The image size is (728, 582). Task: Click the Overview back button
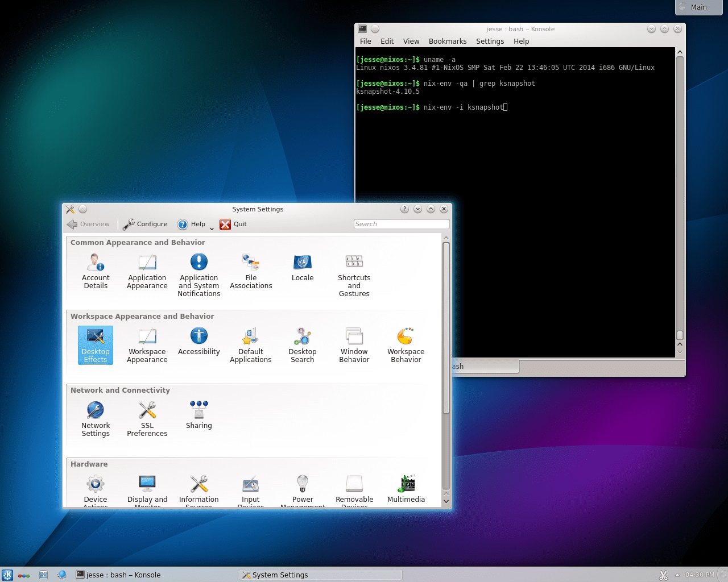click(88, 224)
